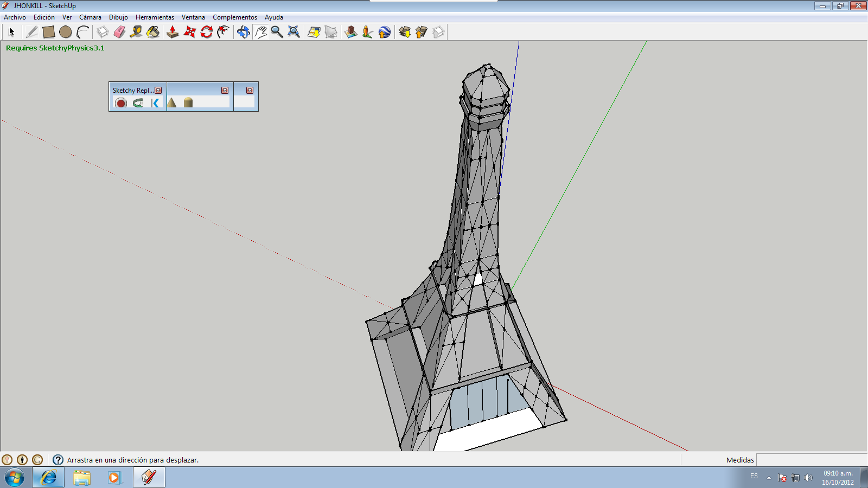
Task: Preview model in Google Earth
Action: click(385, 32)
